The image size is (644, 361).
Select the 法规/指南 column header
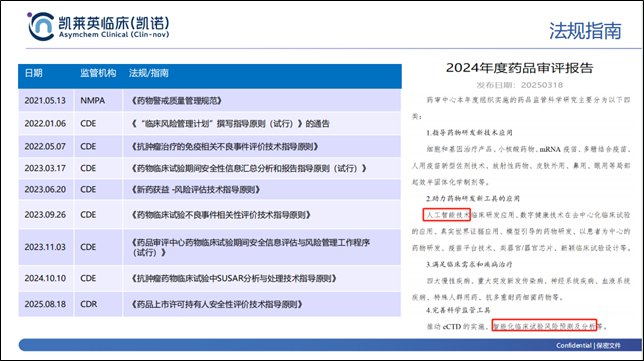148,73
